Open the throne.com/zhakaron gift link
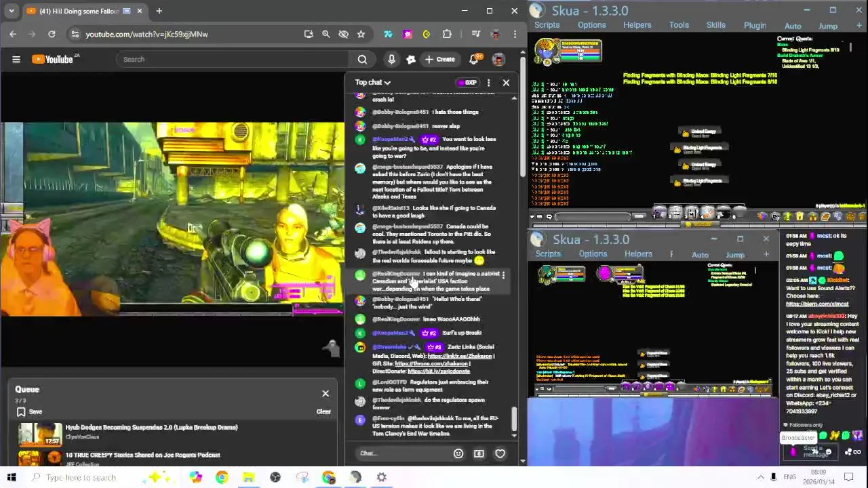The image size is (868, 488). (431, 363)
